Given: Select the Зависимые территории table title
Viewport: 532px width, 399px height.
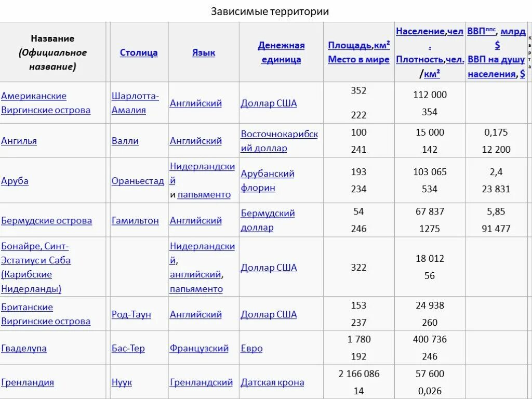Looking at the screenshot, I should pyautogui.click(x=270, y=11).
